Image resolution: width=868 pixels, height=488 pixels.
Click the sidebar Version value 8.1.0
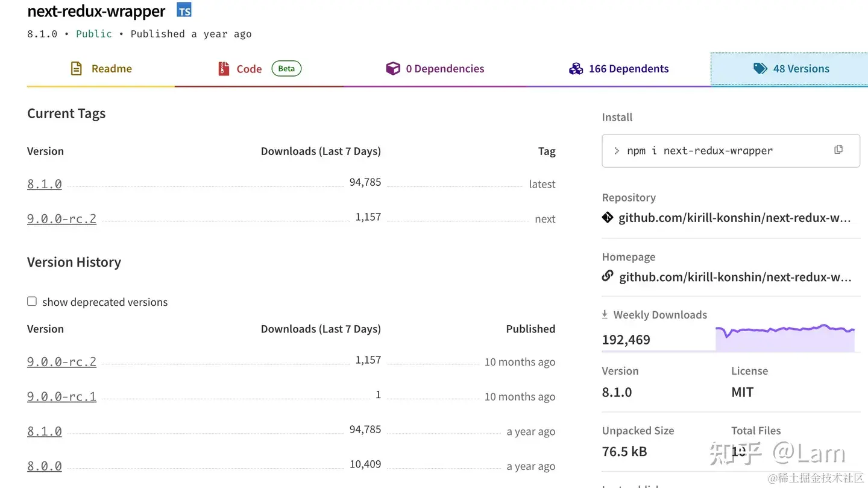[x=617, y=392]
